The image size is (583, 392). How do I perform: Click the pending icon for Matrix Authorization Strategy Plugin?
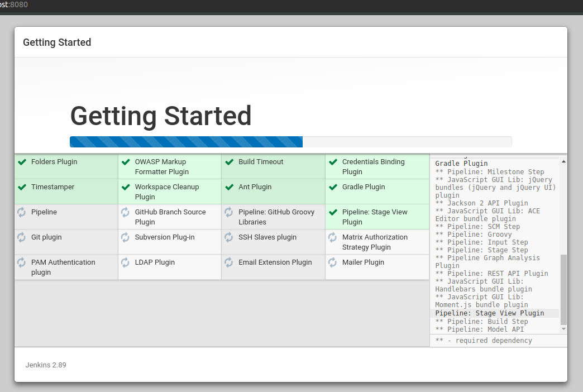pos(332,237)
